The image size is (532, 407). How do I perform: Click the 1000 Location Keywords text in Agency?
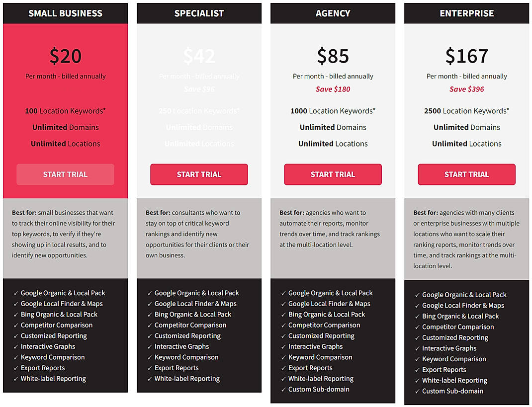pyautogui.click(x=333, y=111)
